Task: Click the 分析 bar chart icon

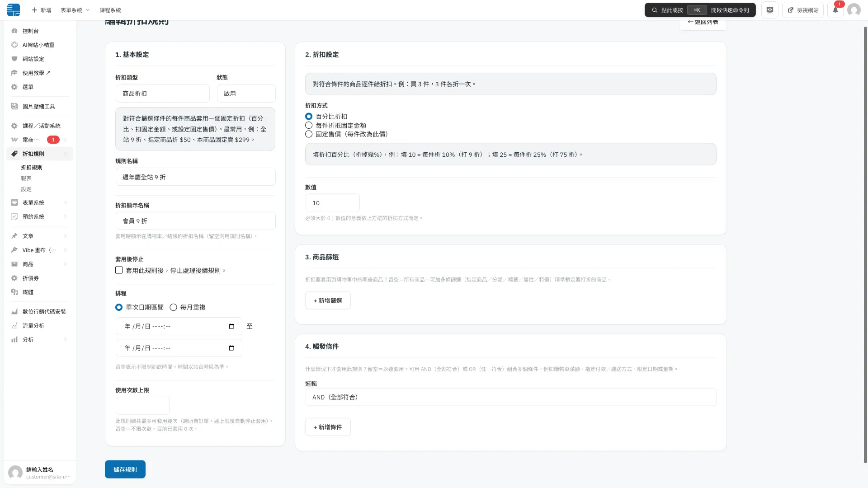Action: (14, 339)
